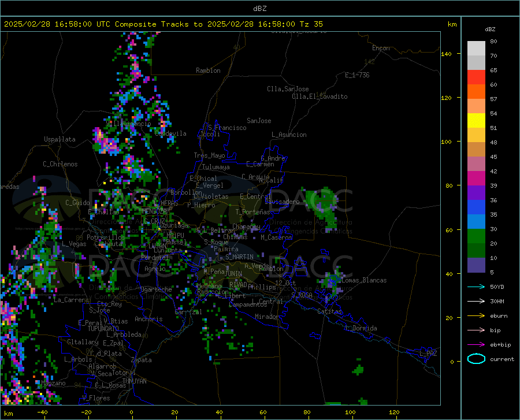Viewport: 520px width, 420px height.
Task: Click the yellow eburn arrow legend icon
Action: (476, 315)
